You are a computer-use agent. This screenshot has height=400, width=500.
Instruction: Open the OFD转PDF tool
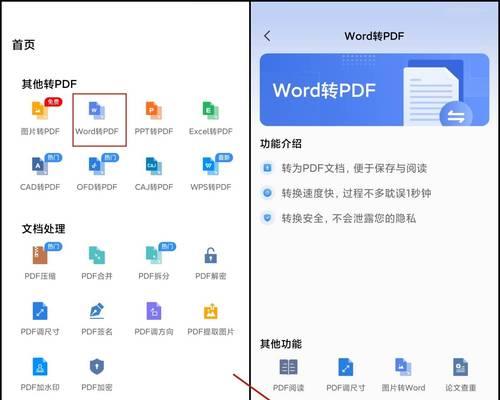coord(97,166)
